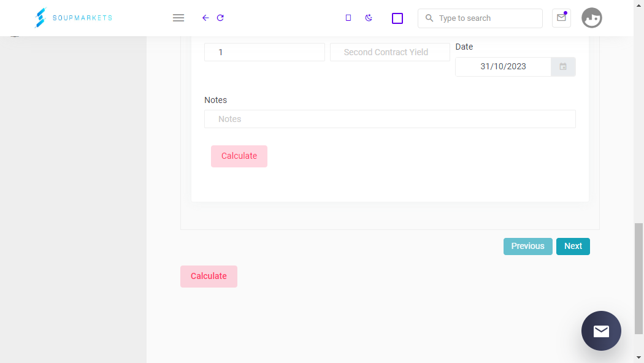Click the search magnifier icon
This screenshot has width=644, height=363.
pyautogui.click(x=429, y=18)
